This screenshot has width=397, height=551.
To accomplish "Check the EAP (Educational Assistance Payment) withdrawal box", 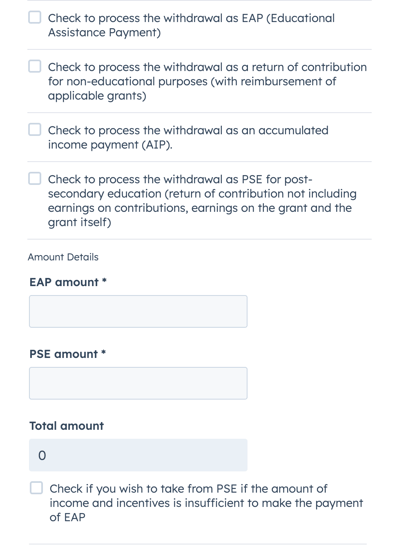I will (x=35, y=17).
